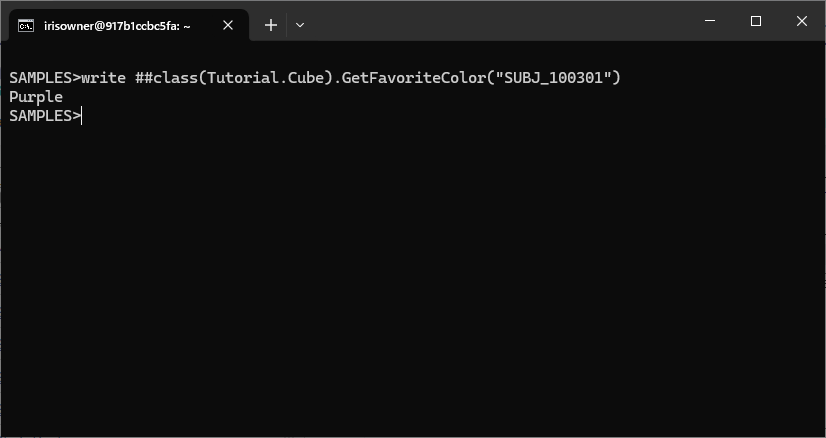
Task: Click the empty terminal area below the prompt
Action: click(412, 280)
